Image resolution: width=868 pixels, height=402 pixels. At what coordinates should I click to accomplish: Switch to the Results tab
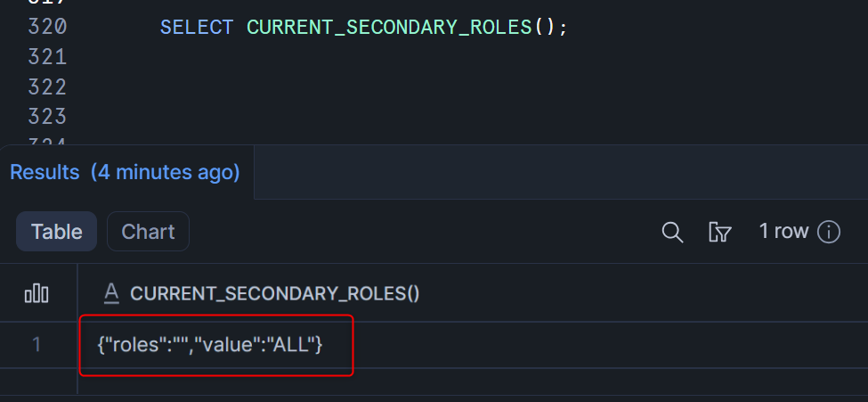click(x=45, y=172)
